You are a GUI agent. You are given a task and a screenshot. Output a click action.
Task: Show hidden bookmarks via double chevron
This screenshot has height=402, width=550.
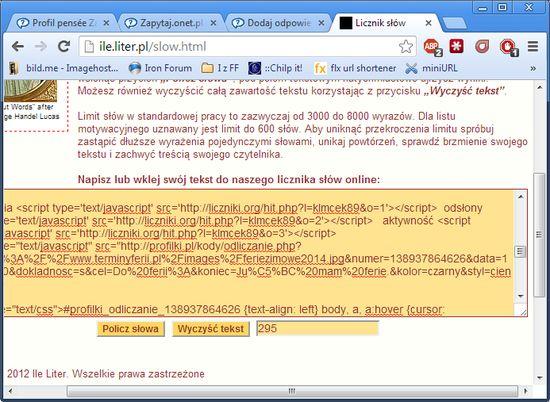pyautogui.click(x=533, y=68)
